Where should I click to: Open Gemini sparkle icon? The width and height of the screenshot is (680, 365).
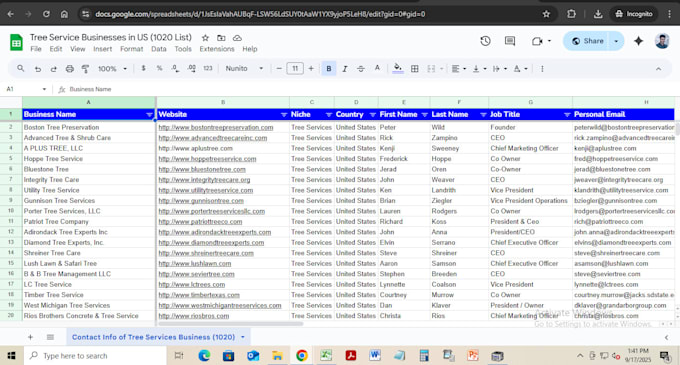(x=638, y=41)
